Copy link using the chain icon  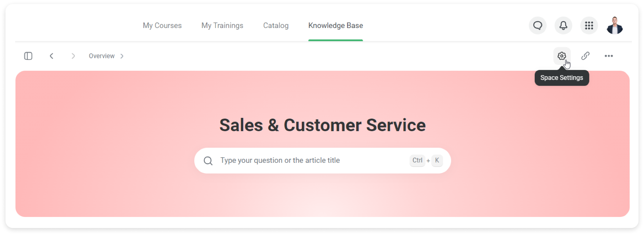pyautogui.click(x=585, y=56)
